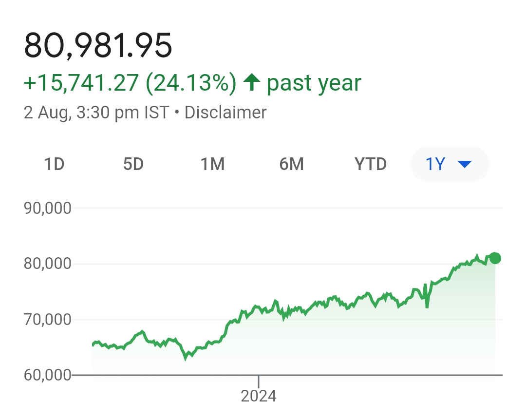
Task: Open the 1Y time range selector
Action: pyautogui.click(x=449, y=164)
